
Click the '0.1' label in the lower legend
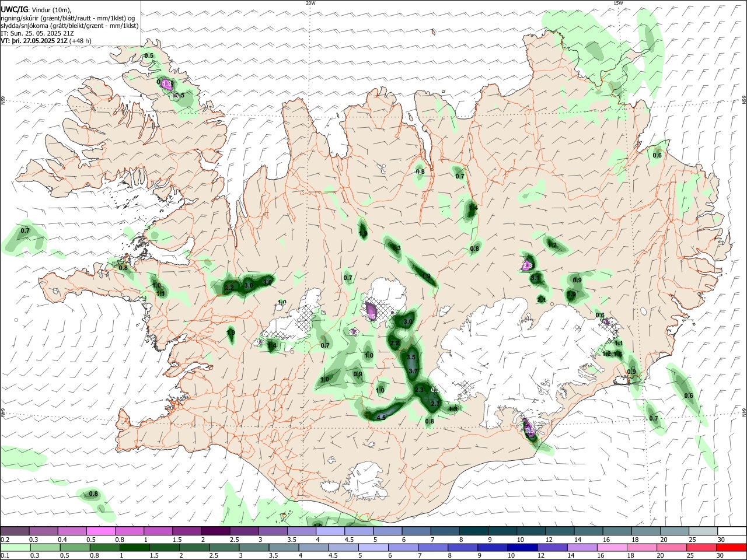(5, 556)
